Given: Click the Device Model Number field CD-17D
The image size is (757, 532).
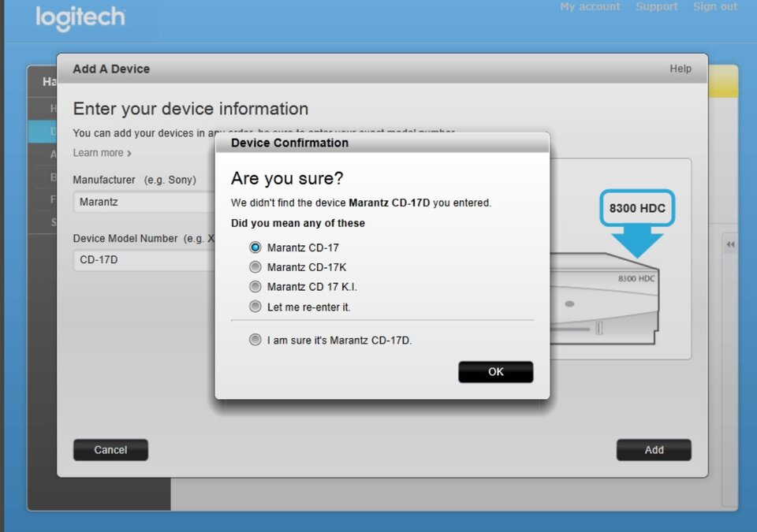Looking at the screenshot, I should pos(145,260).
